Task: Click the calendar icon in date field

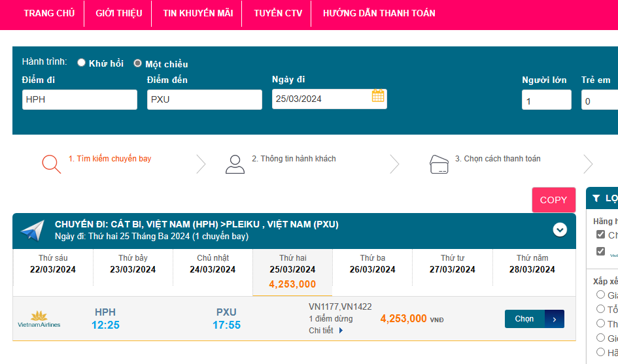Action: coord(378,96)
